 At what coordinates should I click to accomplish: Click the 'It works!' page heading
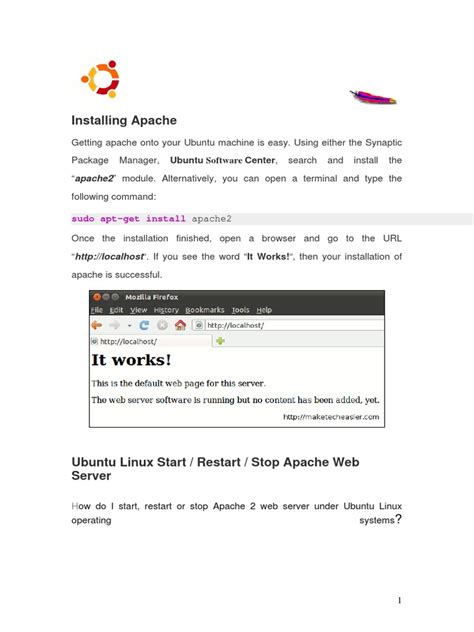tap(131, 360)
